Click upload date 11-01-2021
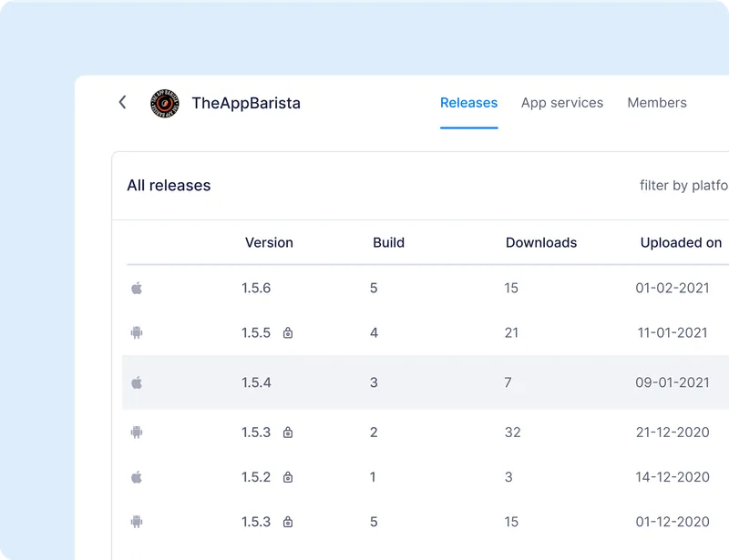The height and width of the screenshot is (560, 729). (x=673, y=332)
